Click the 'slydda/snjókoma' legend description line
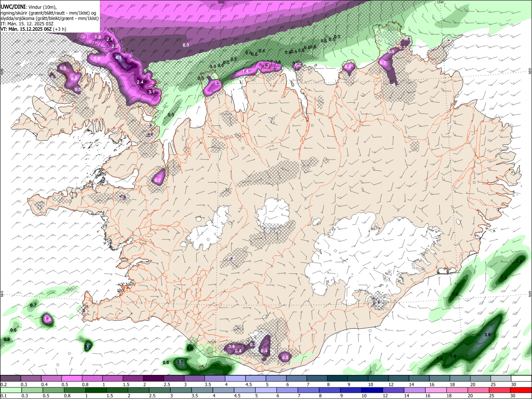The width and height of the screenshot is (532, 399). click(49, 18)
